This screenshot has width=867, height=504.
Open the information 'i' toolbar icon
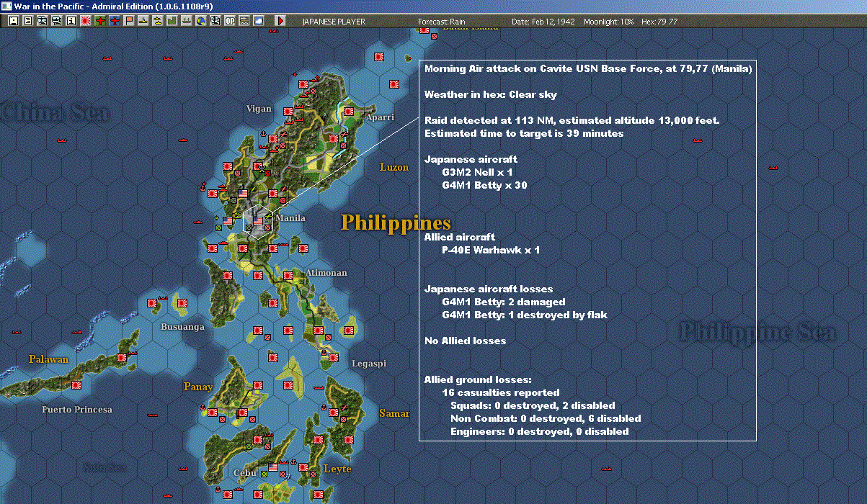[x=71, y=22]
